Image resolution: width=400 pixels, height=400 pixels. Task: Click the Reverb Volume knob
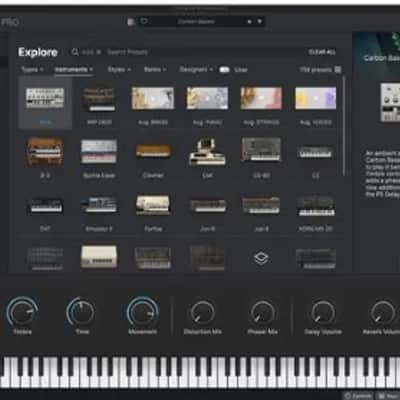pos(383,313)
